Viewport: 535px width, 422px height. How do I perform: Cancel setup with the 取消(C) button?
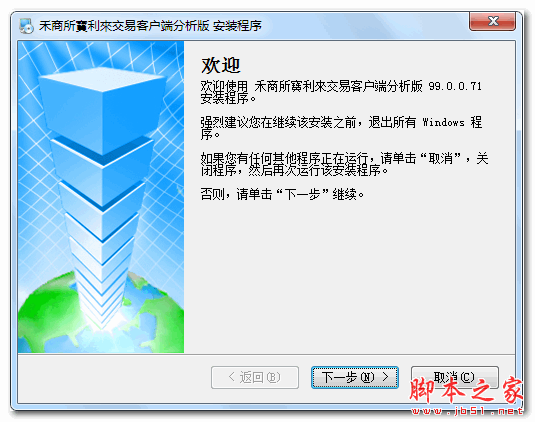tap(454, 377)
